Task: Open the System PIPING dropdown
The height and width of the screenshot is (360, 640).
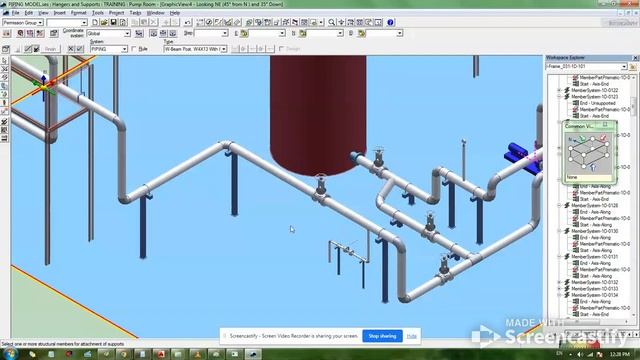Action: click(124, 49)
